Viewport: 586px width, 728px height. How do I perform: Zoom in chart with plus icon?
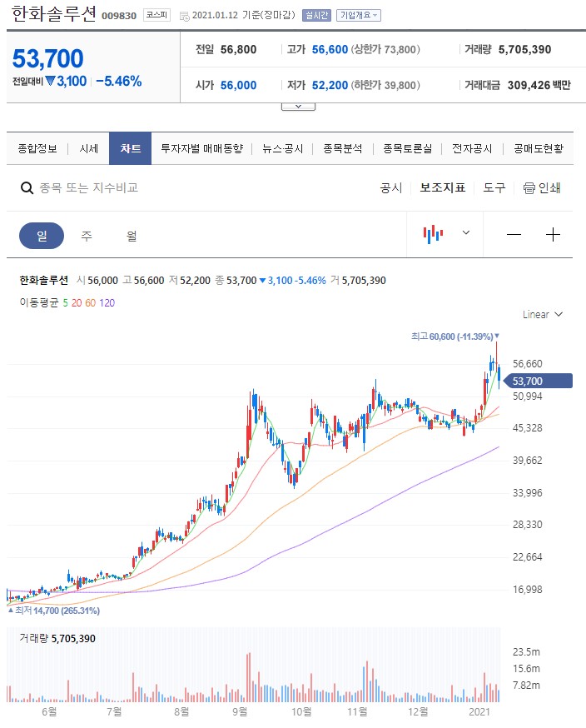click(553, 234)
